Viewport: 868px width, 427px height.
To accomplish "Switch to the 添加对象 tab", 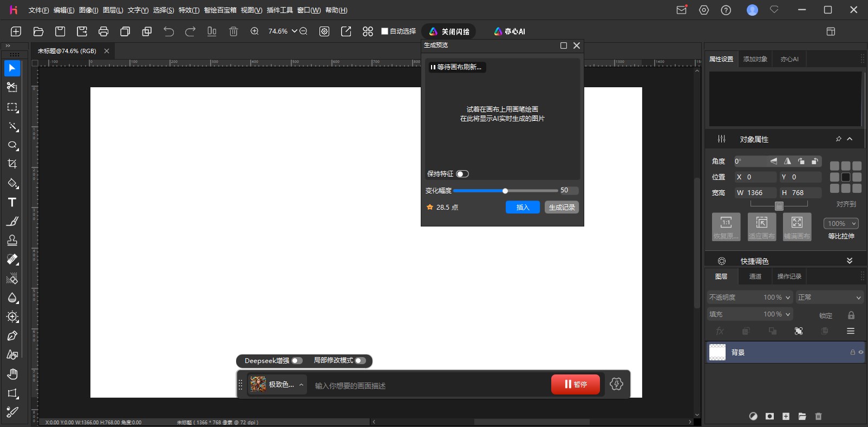I will coord(755,59).
